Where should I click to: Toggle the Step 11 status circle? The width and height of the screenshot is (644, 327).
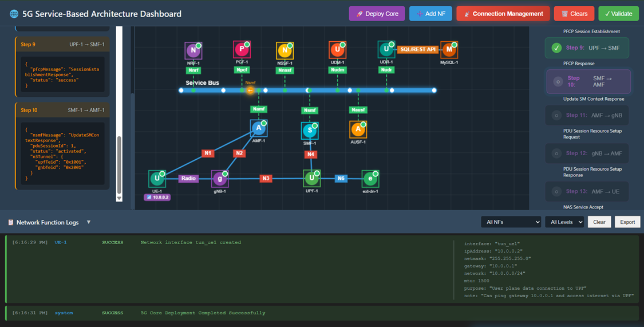coord(556,116)
